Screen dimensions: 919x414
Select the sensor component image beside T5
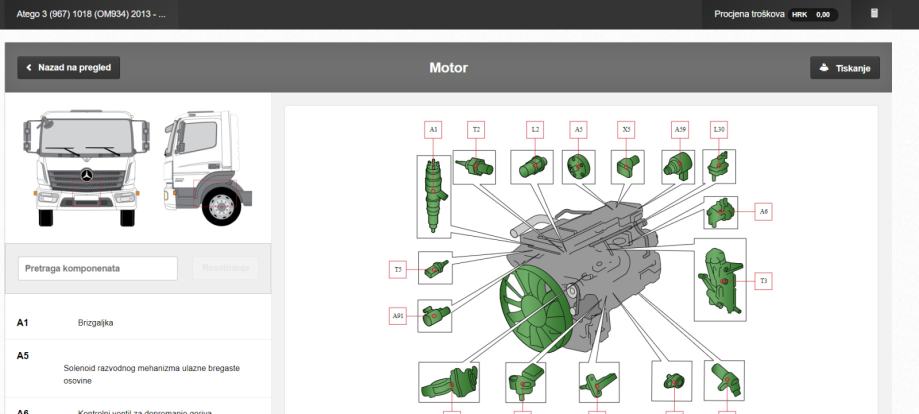435,268
